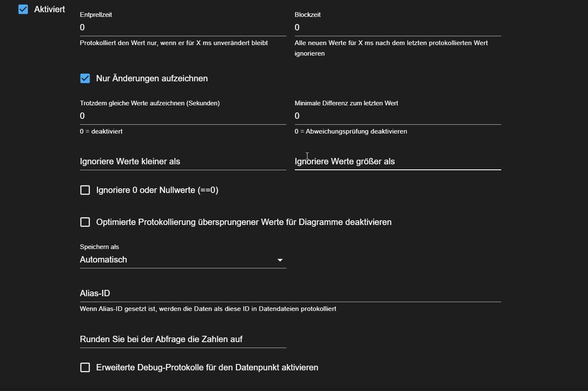Focus the Entprellzeit input field
The width and height of the screenshot is (588, 391).
pos(183,27)
